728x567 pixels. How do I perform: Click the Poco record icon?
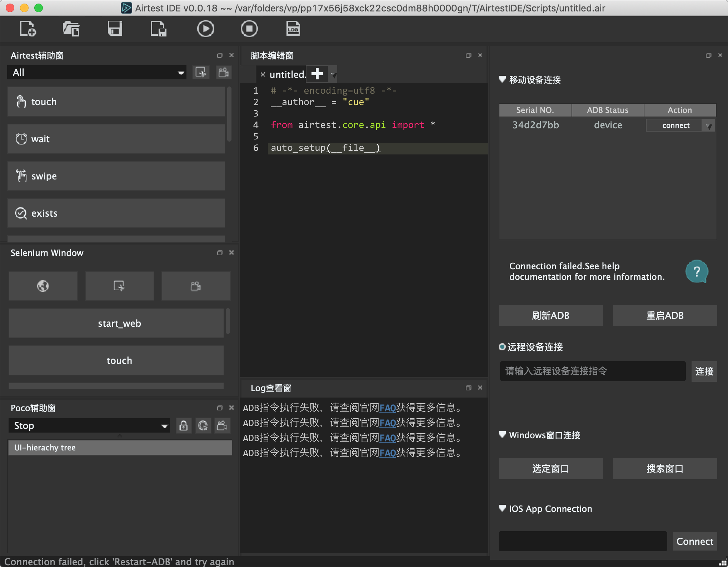coord(222,426)
